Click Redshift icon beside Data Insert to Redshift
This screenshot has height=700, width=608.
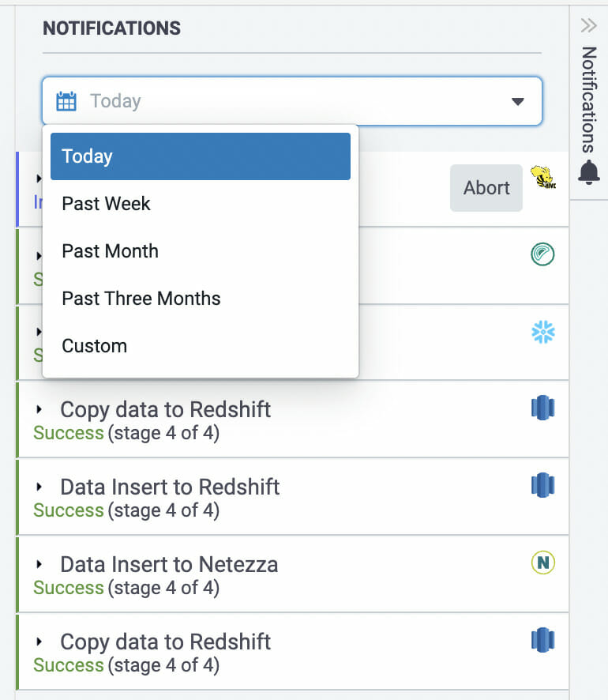(x=543, y=485)
